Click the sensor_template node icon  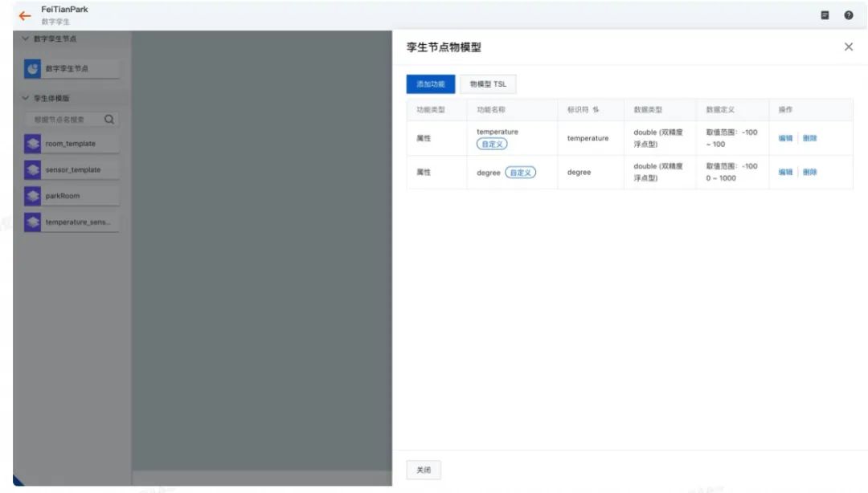32,169
